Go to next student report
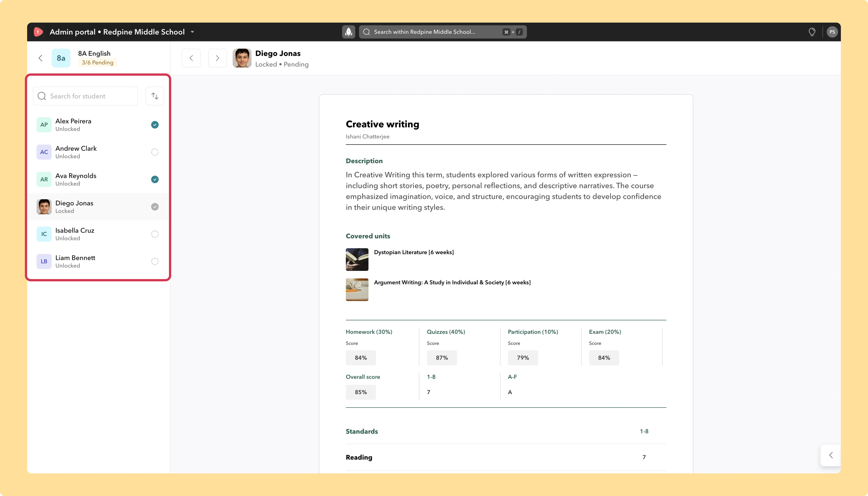868x496 pixels. [217, 58]
